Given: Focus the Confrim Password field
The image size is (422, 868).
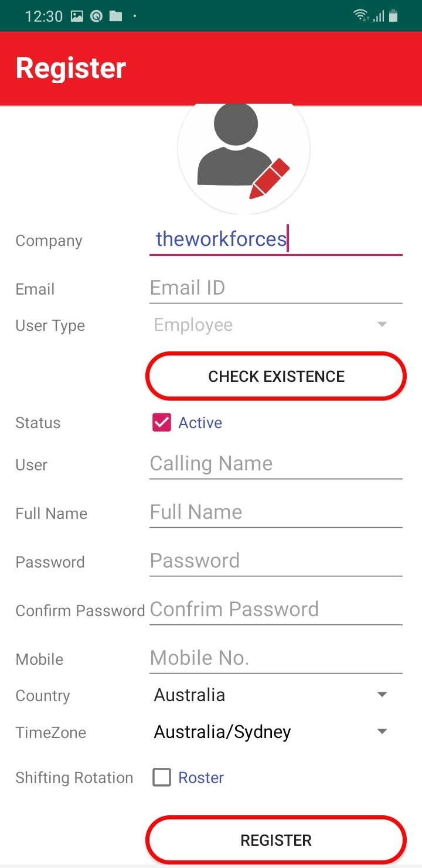Looking at the screenshot, I should [x=276, y=610].
